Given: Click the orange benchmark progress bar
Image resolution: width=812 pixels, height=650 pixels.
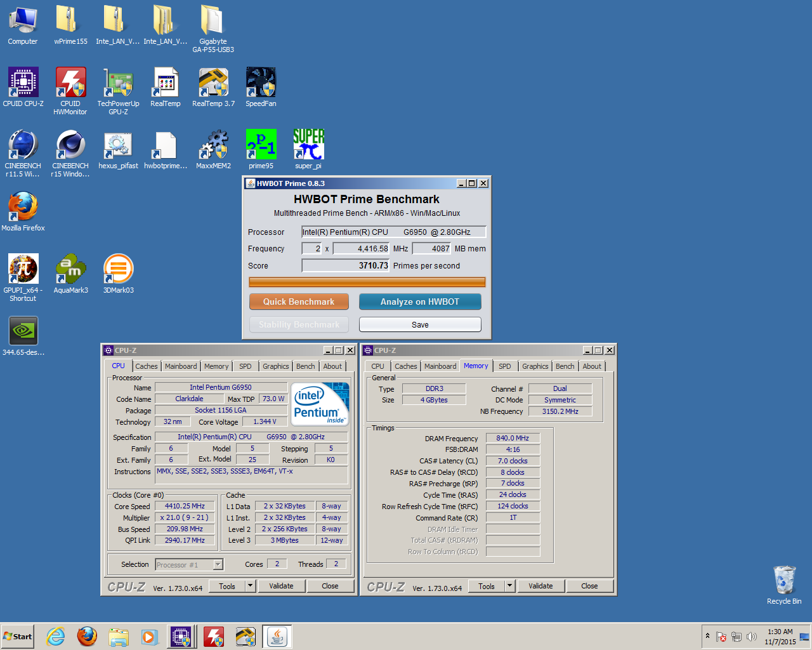Looking at the screenshot, I should click(x=367, y=282).
